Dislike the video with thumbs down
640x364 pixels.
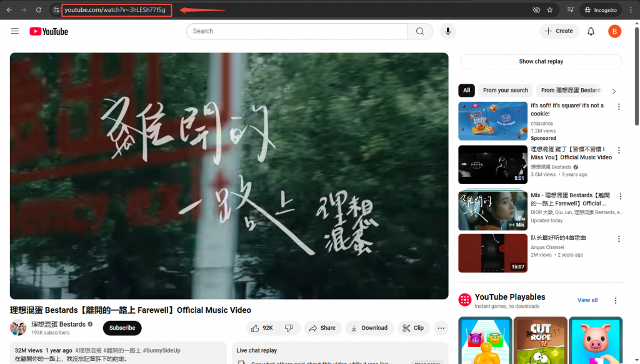pos(289,328)
